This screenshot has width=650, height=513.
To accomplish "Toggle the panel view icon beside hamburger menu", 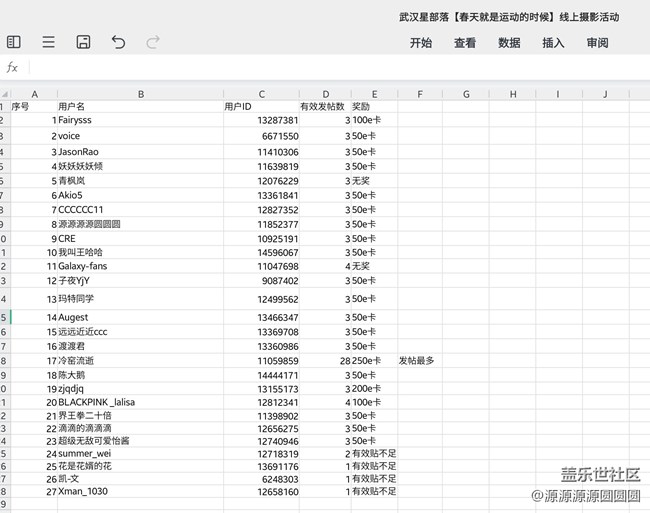I will [14, 42].
